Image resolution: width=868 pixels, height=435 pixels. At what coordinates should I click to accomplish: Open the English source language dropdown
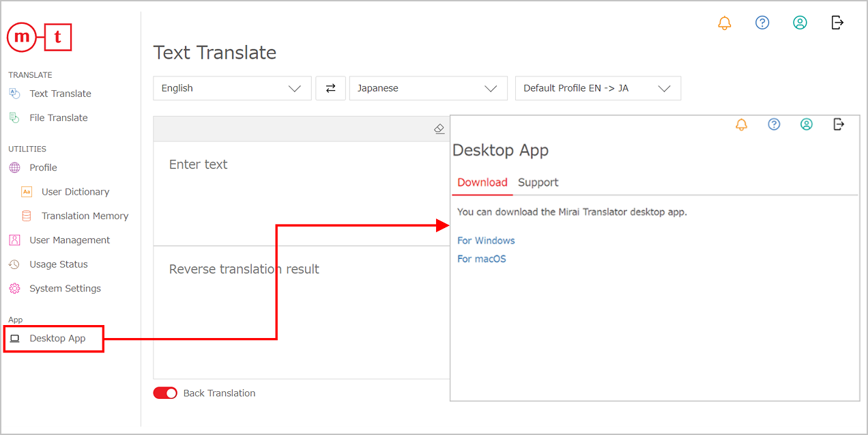[x=232, y=88]
